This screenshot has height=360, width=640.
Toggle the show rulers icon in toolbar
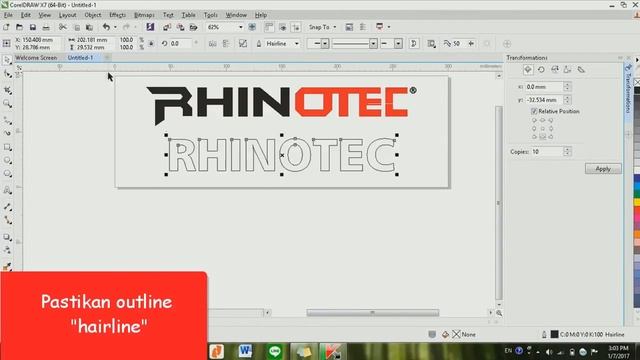pyautogui.click(x=269, y=27)
